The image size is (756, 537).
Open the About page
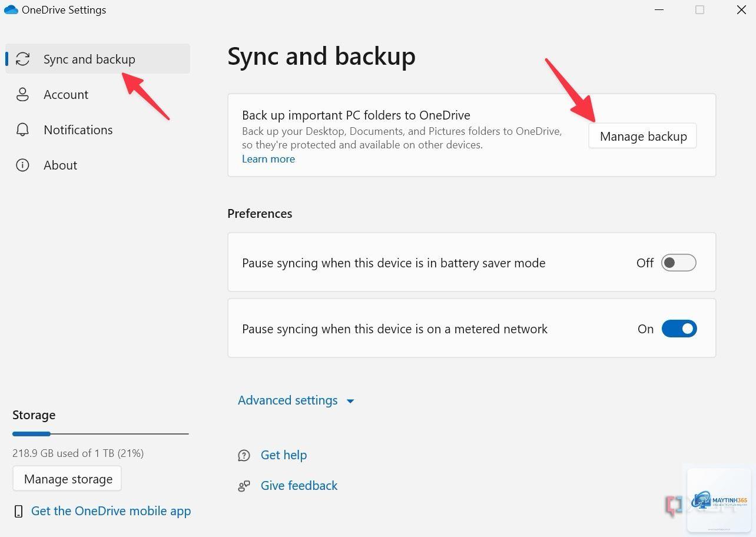click(98, 165)
